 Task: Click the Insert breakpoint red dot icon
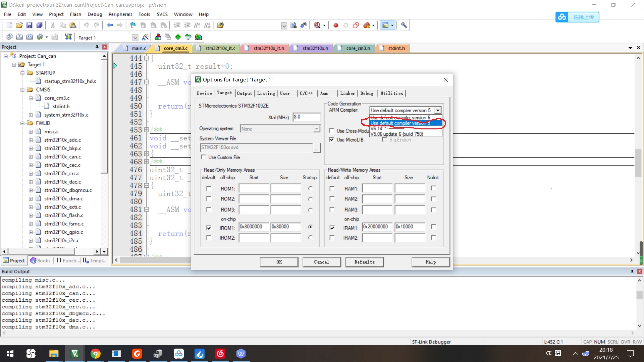[336, 25]
